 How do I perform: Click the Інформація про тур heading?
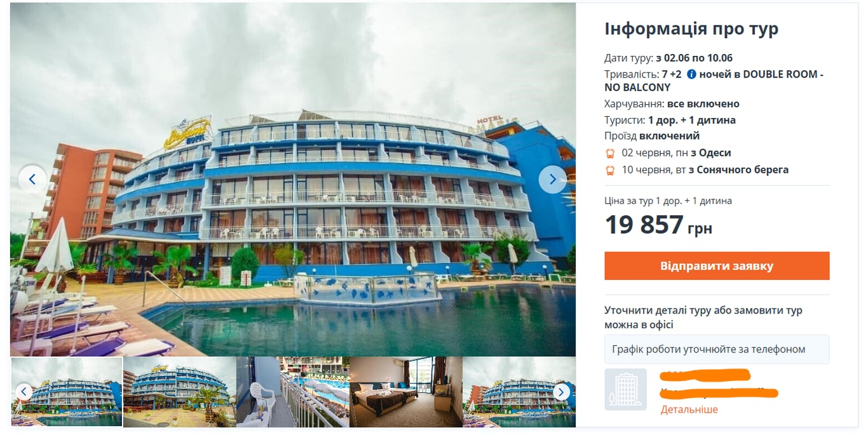tap(691, 29)
